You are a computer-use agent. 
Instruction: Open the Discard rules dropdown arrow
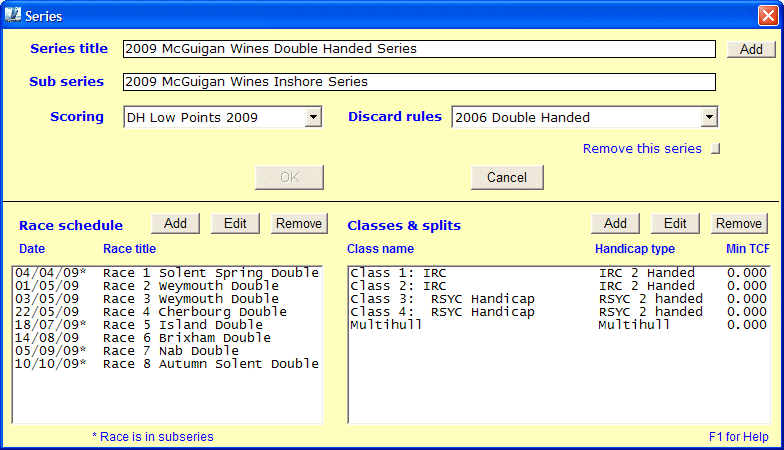(x=709, y=118)
